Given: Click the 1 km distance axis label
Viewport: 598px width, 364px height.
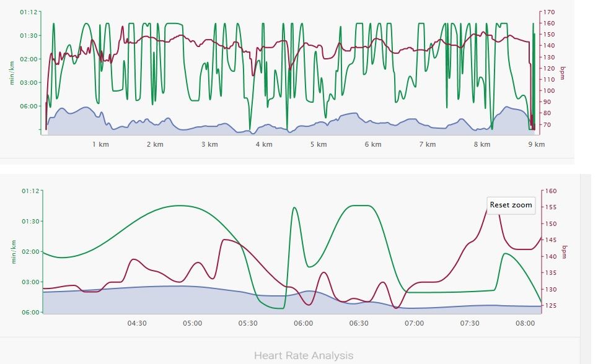Looking at the screenshot, I should [100, 144].
